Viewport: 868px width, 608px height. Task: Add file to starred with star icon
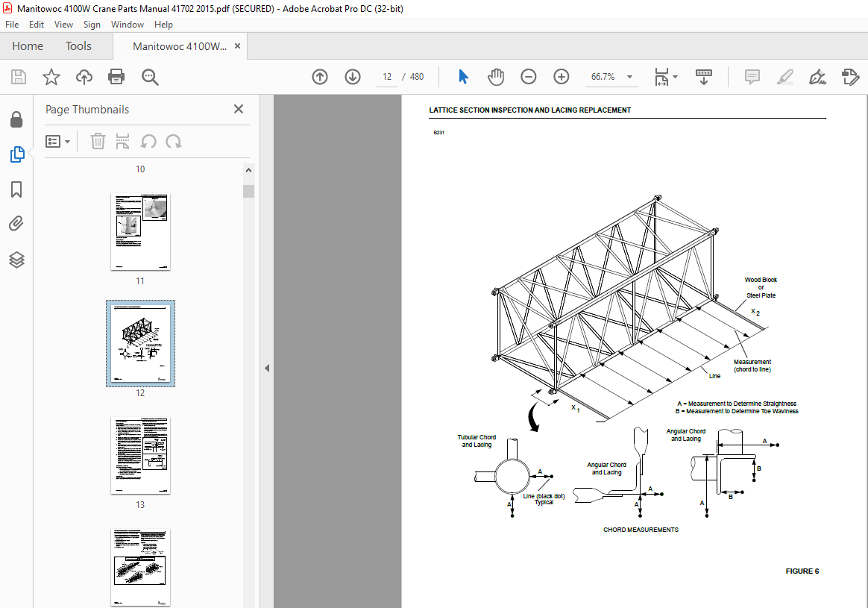pos(51,76)
